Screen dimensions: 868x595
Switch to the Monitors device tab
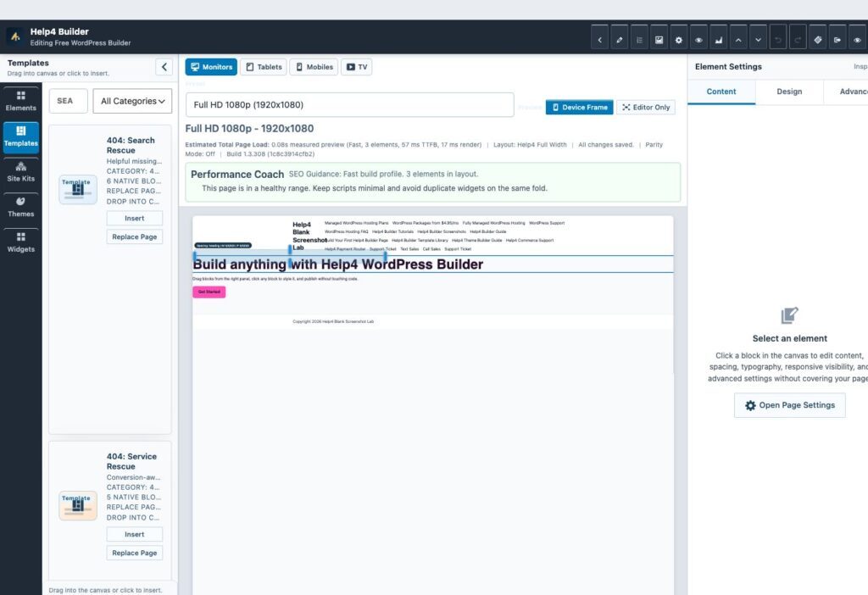tap(211, 67)
